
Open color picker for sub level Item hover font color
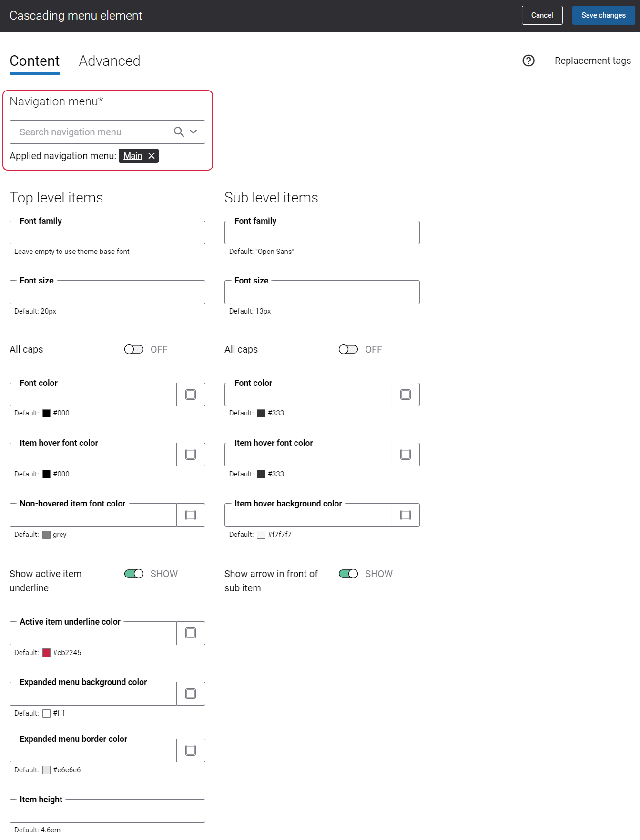click(x=406, y=455)
